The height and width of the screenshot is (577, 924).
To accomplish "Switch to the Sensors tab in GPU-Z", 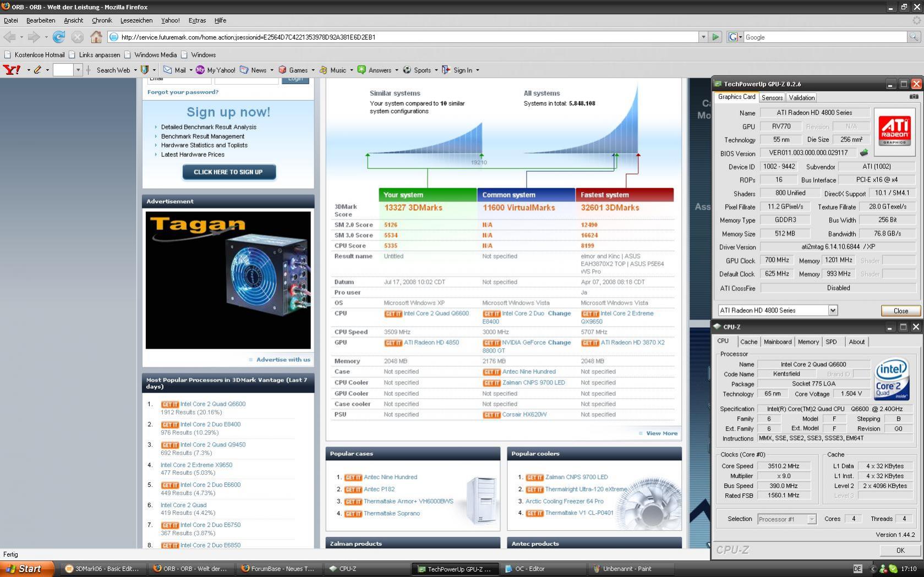I will (772, 97).
